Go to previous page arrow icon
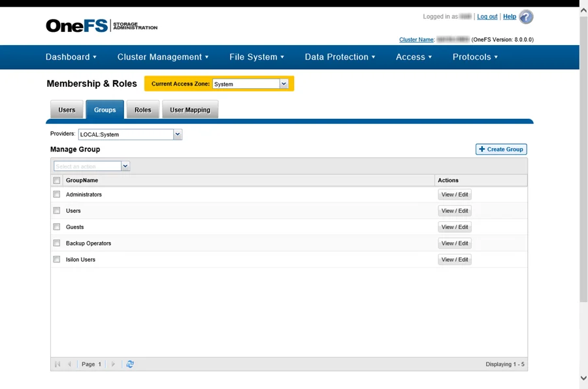 (69, 364)
